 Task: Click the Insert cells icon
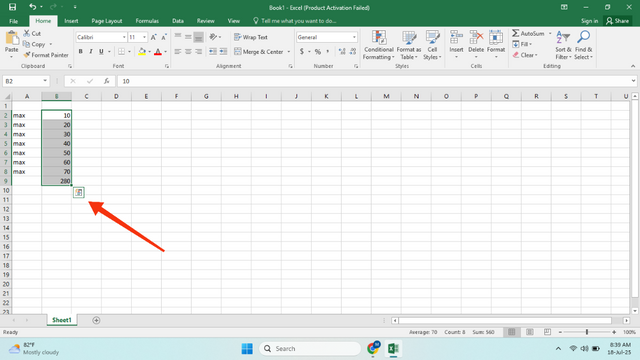tap(456, 38)
